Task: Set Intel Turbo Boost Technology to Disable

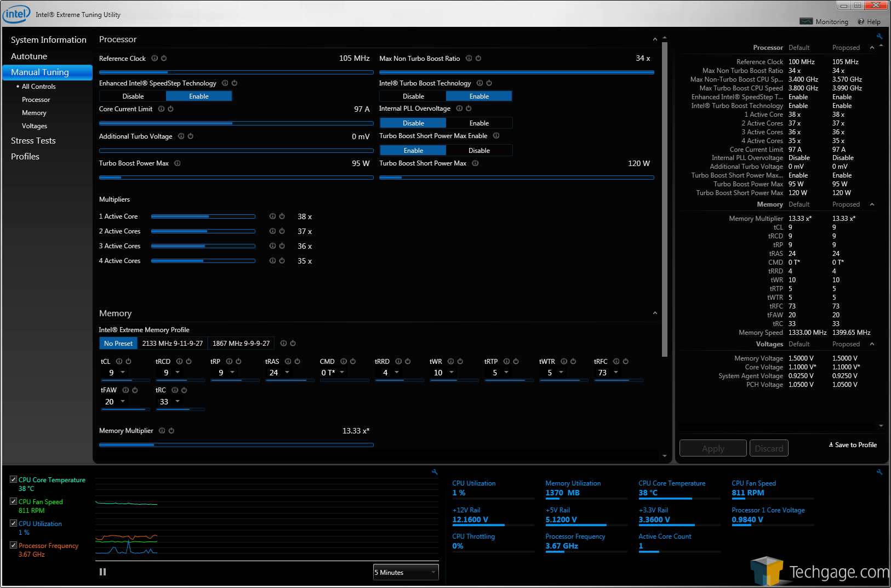Action: click(x=413, y=96)
